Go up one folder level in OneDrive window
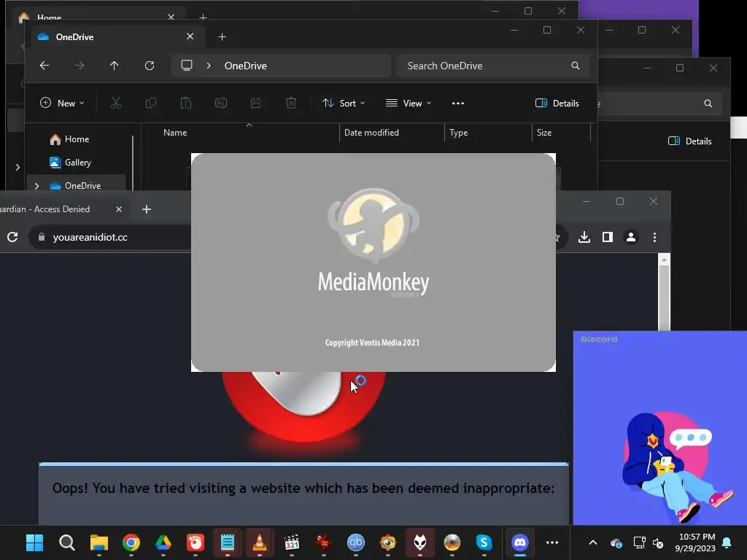This screenshot has width=747, height=560. 115,66
